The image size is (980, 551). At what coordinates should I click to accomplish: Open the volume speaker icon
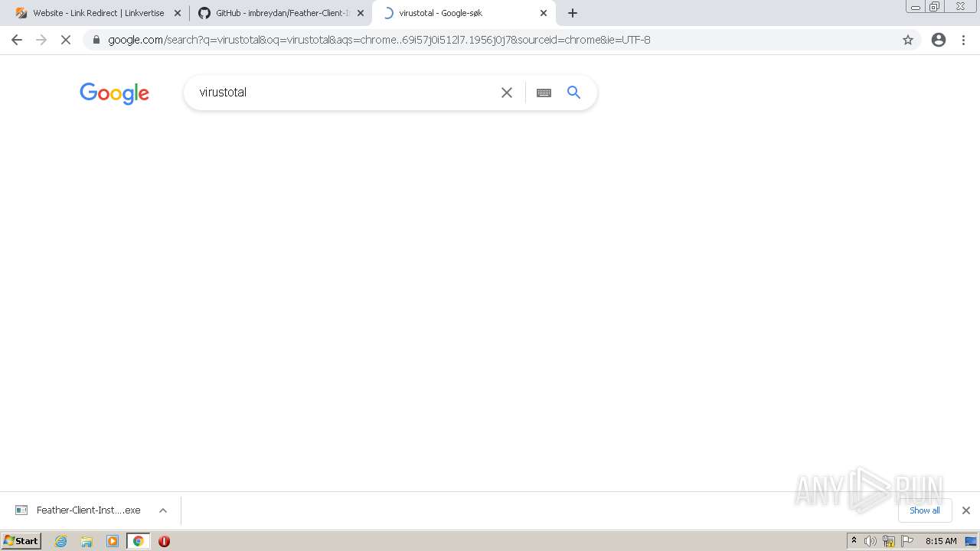tap(871, 541)
